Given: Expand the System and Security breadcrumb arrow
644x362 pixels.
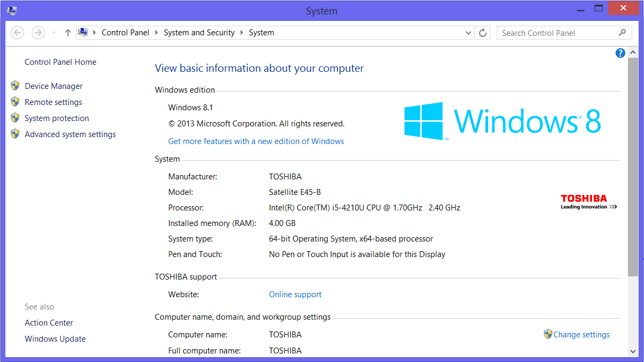Looking at the screenshot, I should click(242, 33).
